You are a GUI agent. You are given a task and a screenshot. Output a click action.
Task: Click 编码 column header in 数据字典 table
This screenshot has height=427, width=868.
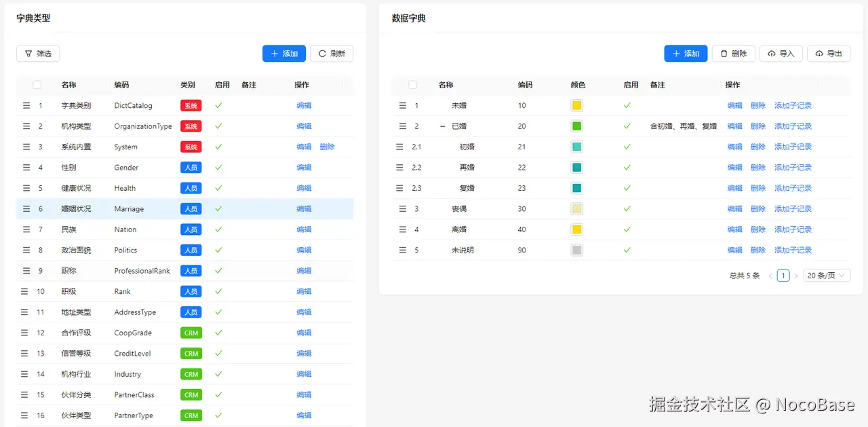tap(526, 85)
